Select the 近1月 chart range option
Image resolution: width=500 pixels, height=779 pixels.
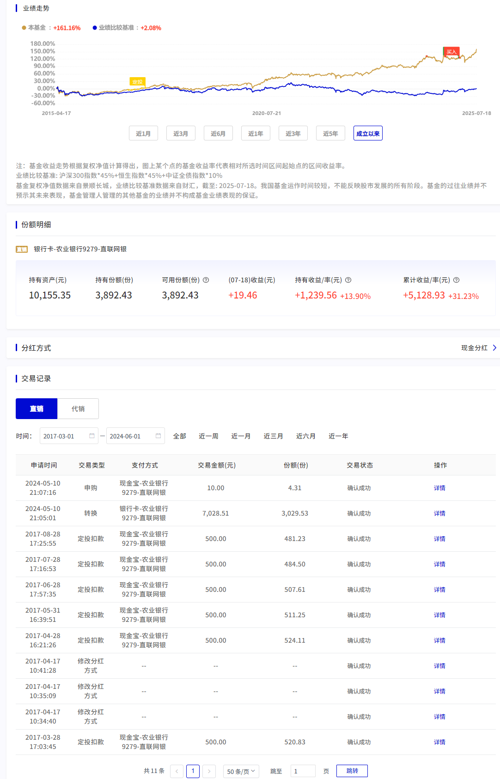pyautogui.click(x=143, y=133)
